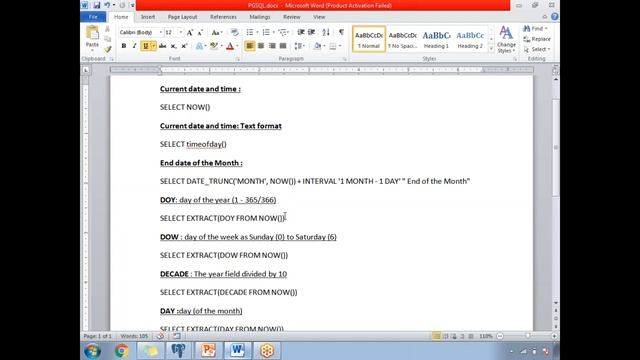The height and width of the screenshot is (360, 640).
Task: Clear formatting with eraser icon
Action: [234, 32]
